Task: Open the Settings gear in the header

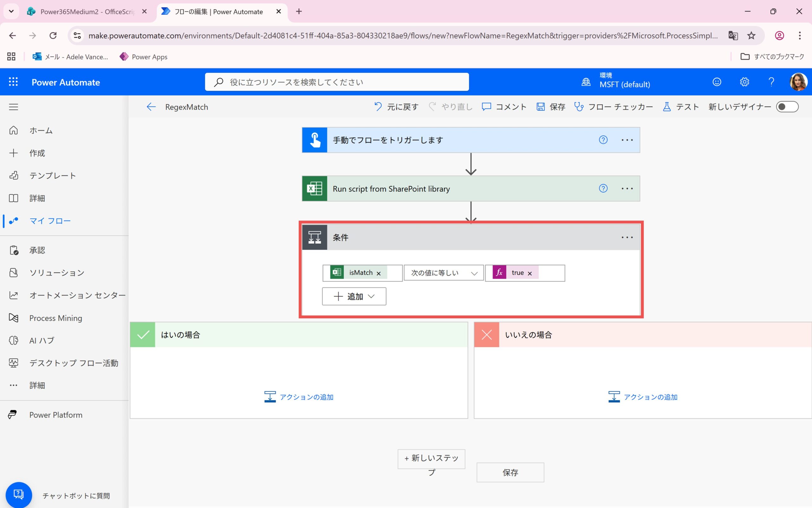Action: coord(744,82)
